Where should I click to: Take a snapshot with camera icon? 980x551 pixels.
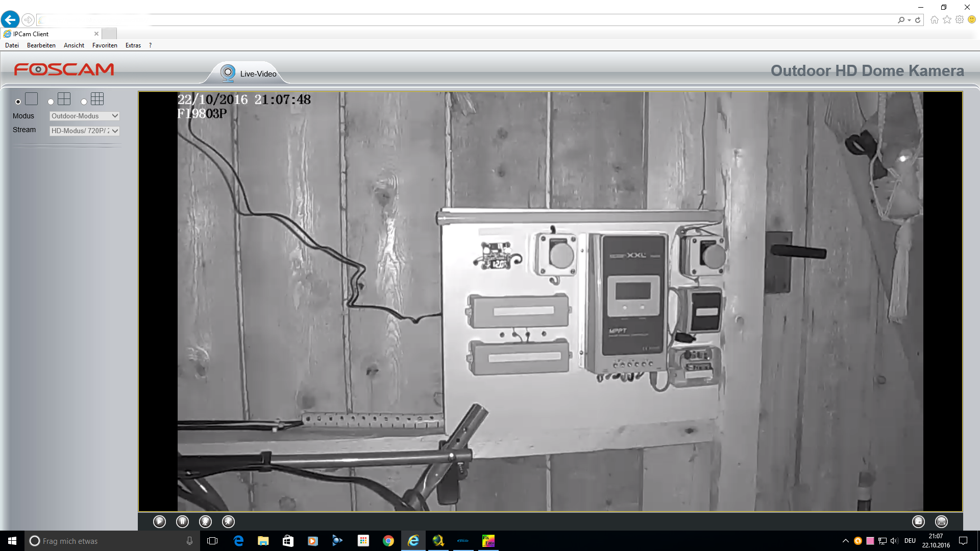pyautogui.click(x=918, y=521)
